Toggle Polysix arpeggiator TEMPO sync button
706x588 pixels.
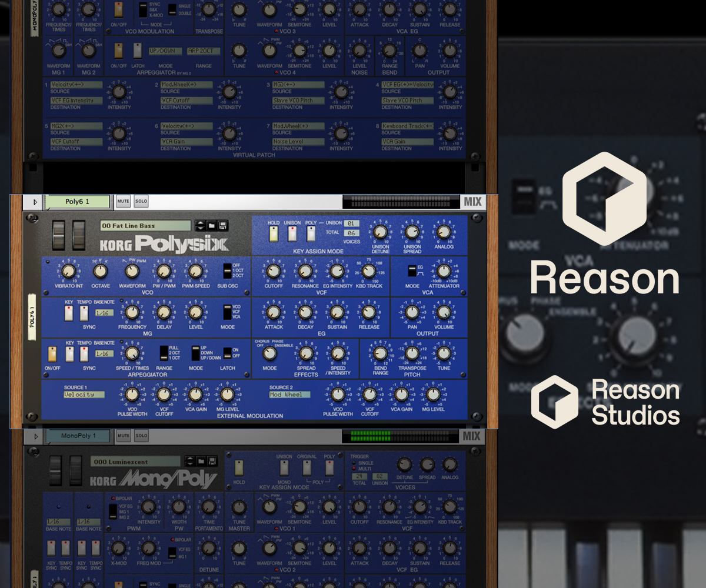pyautogui.click(x=84, y=354)
